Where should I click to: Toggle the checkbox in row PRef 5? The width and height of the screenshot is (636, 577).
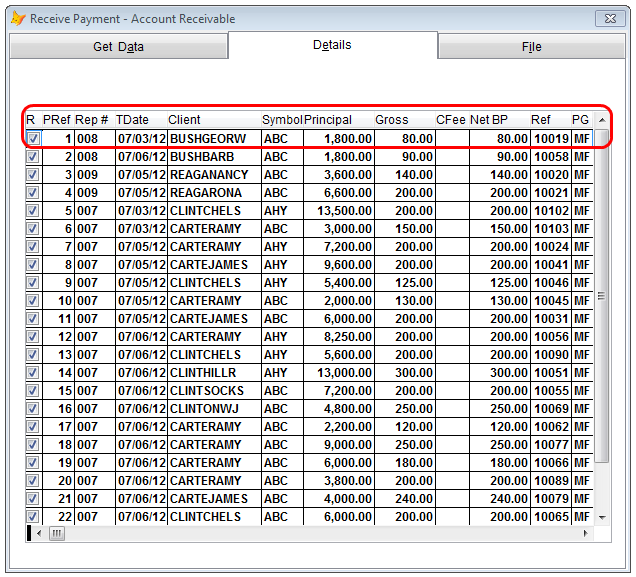pyautogui.click(x=33, y=210)
